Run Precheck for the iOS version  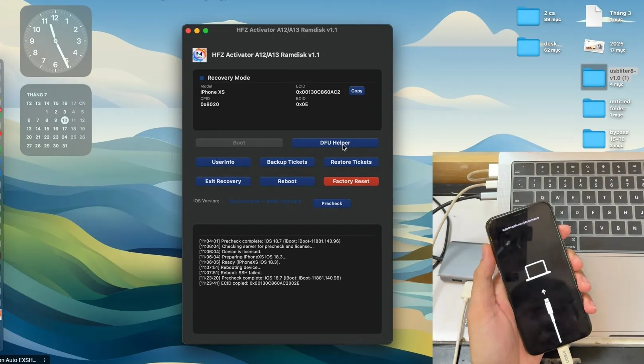tap(332, 204)
